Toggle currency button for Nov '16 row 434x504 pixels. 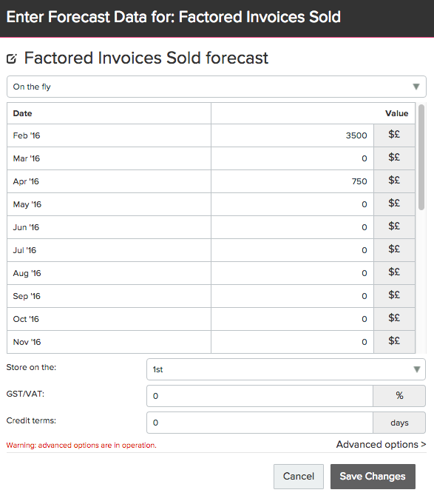click(x=394, y=342)
